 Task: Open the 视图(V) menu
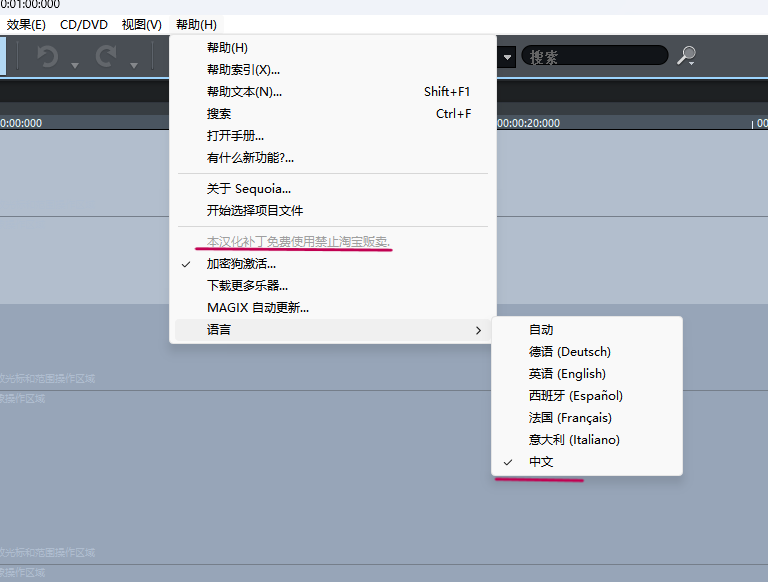[x=142, y=24]
